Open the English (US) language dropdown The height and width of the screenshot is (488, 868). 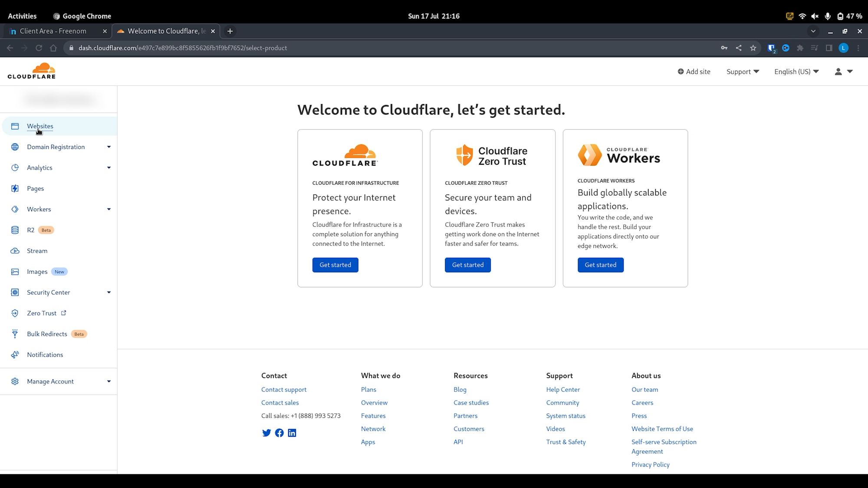click(x=796, y=72)
